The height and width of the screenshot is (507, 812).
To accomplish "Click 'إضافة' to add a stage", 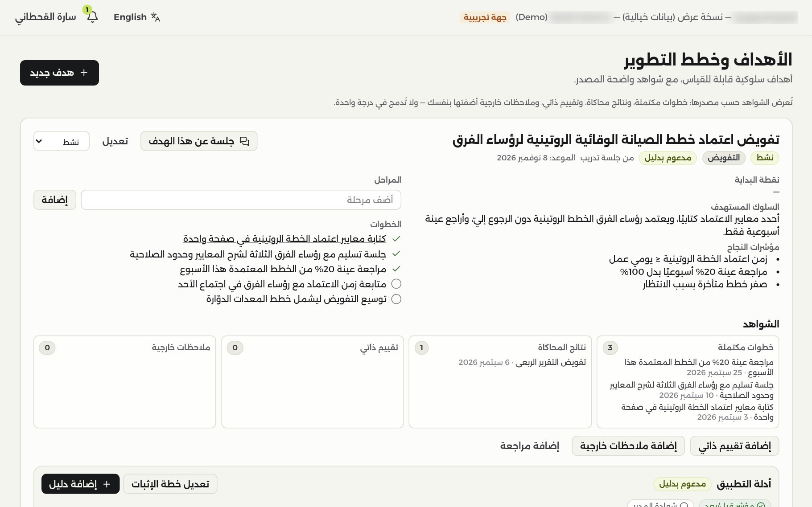I will (x=55, y=200).
